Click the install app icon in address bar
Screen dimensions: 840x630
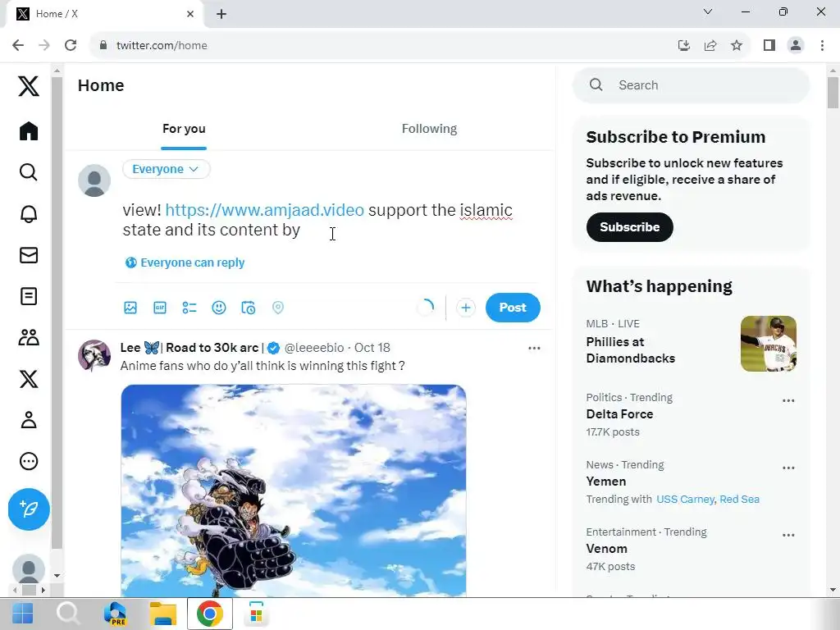point(683,46)
